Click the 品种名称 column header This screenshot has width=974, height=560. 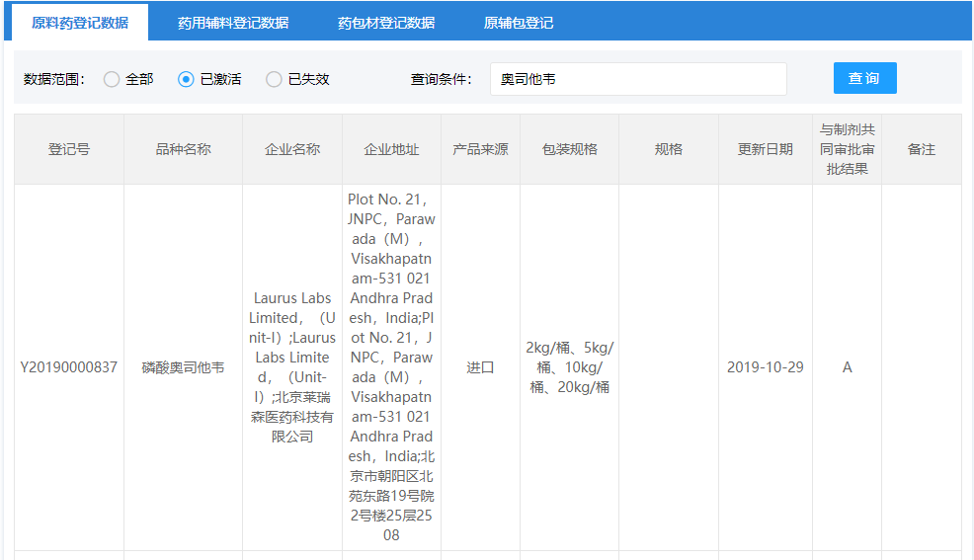(x=183, y=149)
